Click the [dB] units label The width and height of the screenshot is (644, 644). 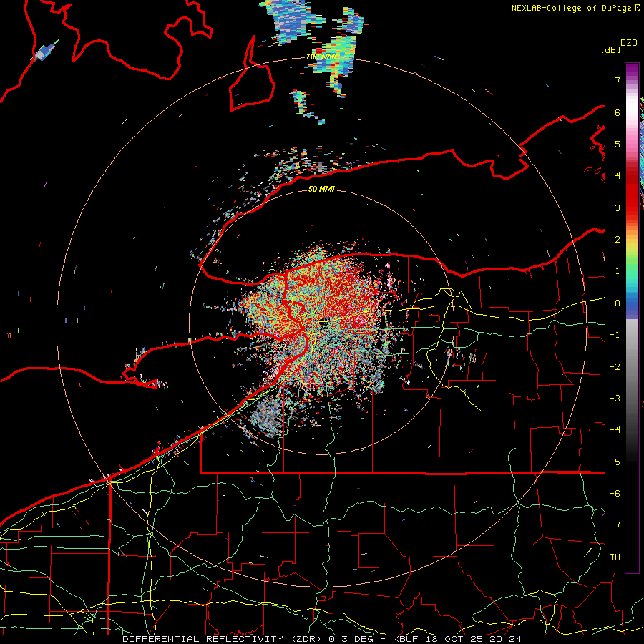[610, 49]
